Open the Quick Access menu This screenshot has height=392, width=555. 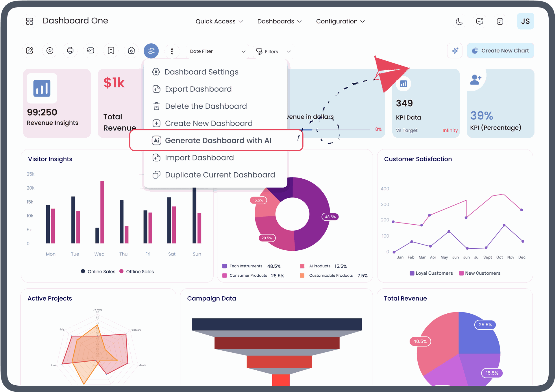pyautogui.click(x=219, y=21)
